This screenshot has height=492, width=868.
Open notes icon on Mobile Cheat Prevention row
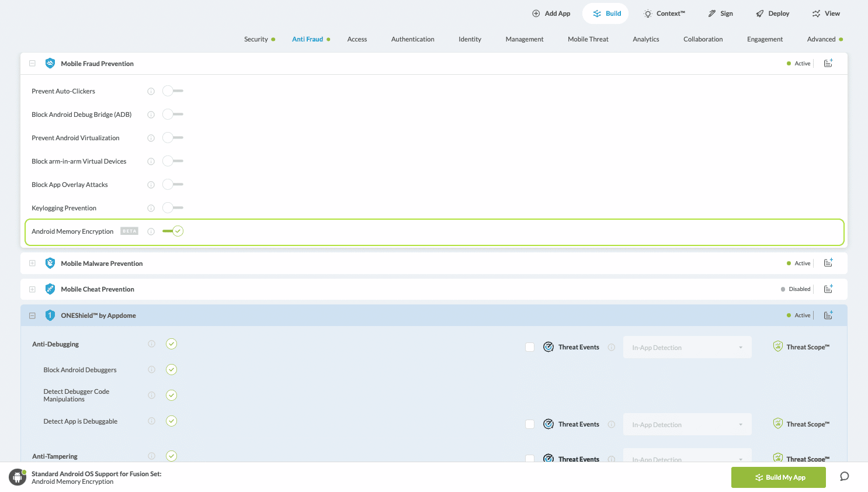pyautogui.click(x=828, y=289)
